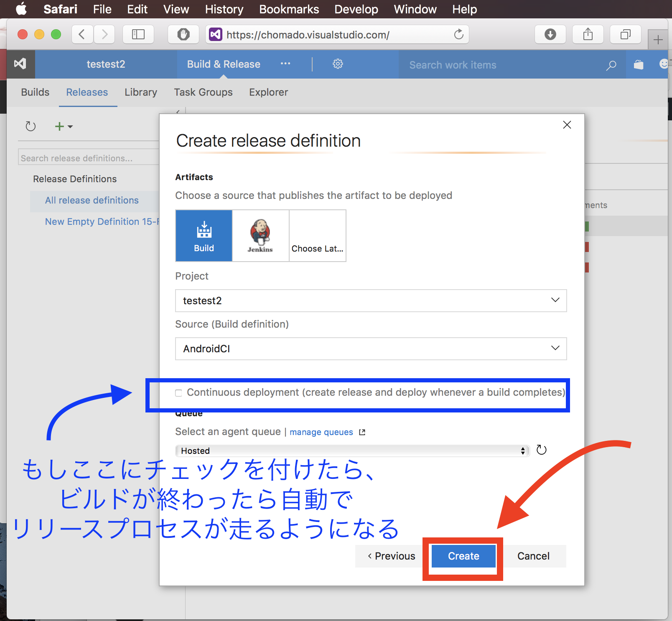Go back in Safari history

(x=82, y=34)
